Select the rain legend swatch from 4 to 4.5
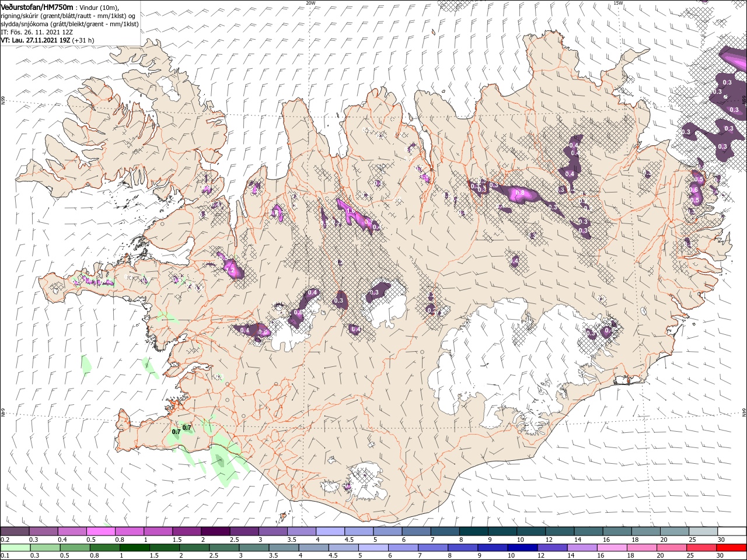Image resolution: width=747 pixels, height=560 pixels. pos(314,547)
